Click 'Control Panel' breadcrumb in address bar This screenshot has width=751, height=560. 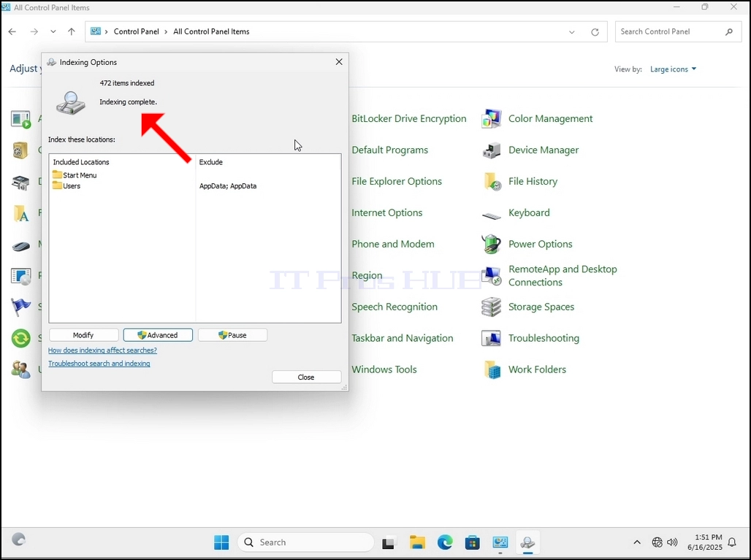(x=137, y=31)
